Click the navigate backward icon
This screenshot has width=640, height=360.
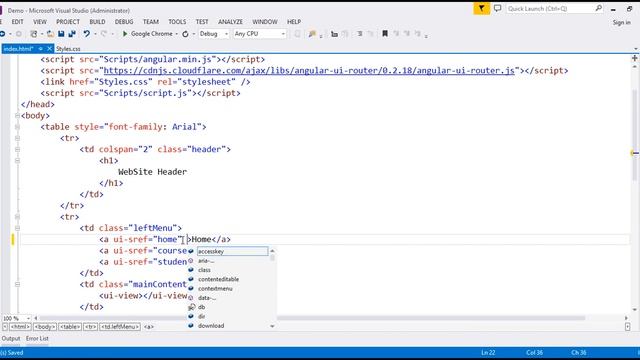[x=2, y=34]
